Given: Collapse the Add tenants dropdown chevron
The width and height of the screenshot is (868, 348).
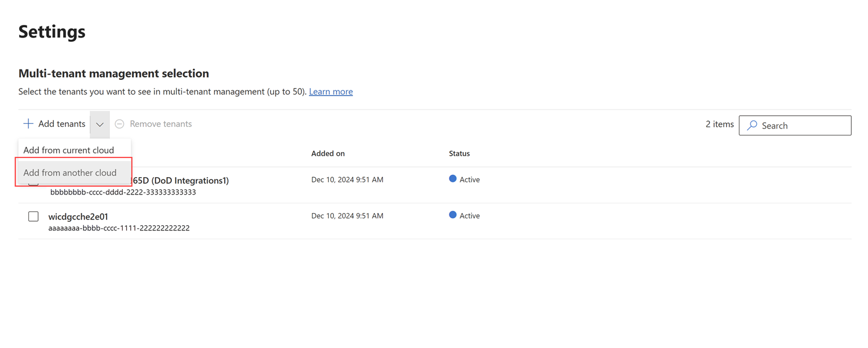Looking at the screenshot, I should coord(100,124).
